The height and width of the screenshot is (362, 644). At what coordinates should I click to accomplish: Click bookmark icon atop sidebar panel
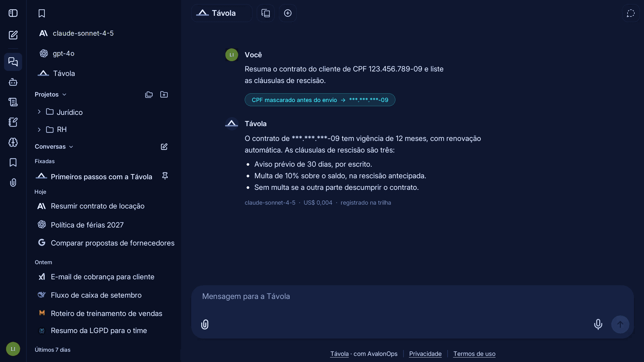(42, 13)
